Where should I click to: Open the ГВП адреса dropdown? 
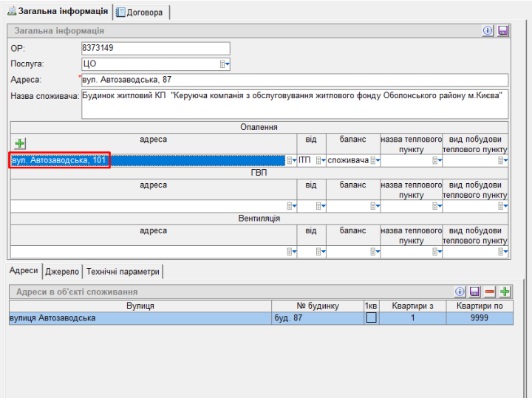(x=291, y=207)
